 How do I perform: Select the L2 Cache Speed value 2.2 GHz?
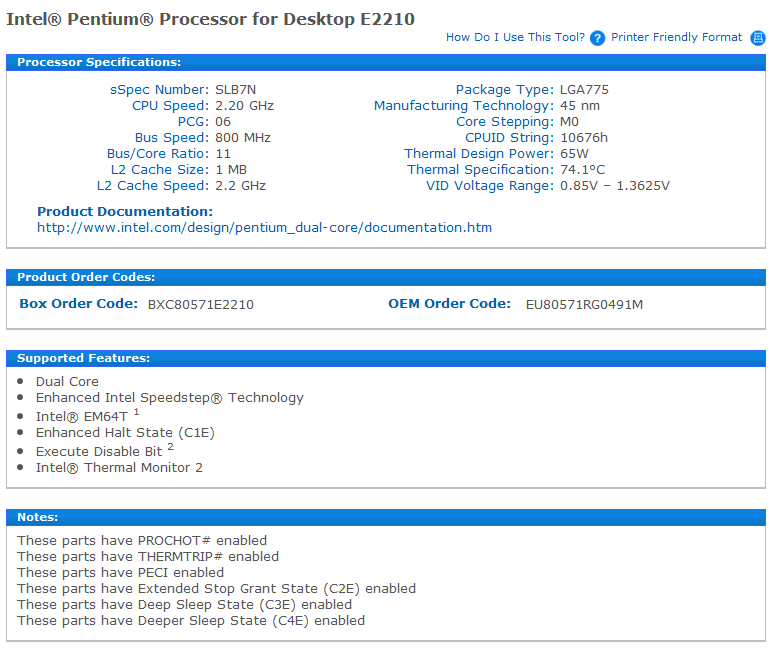[x=240, y=186]
